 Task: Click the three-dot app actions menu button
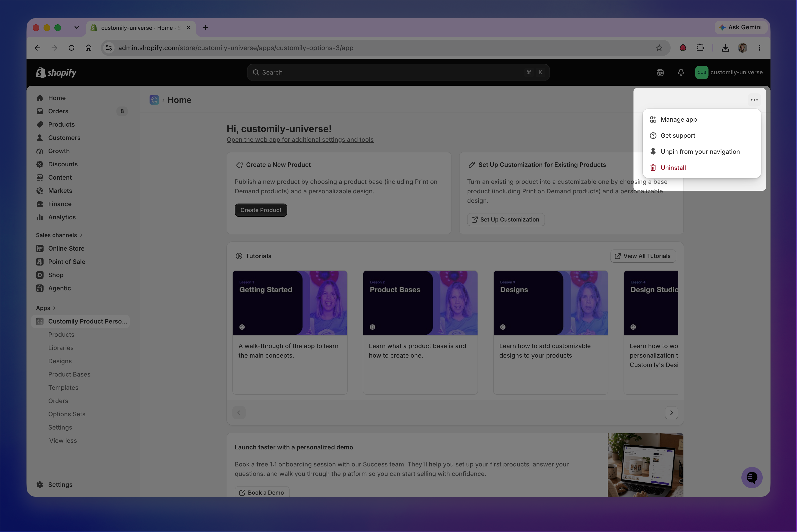point(754,100)
